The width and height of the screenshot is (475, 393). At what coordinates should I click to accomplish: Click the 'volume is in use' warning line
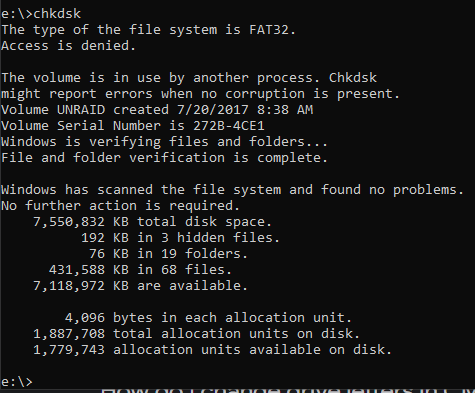189,78
